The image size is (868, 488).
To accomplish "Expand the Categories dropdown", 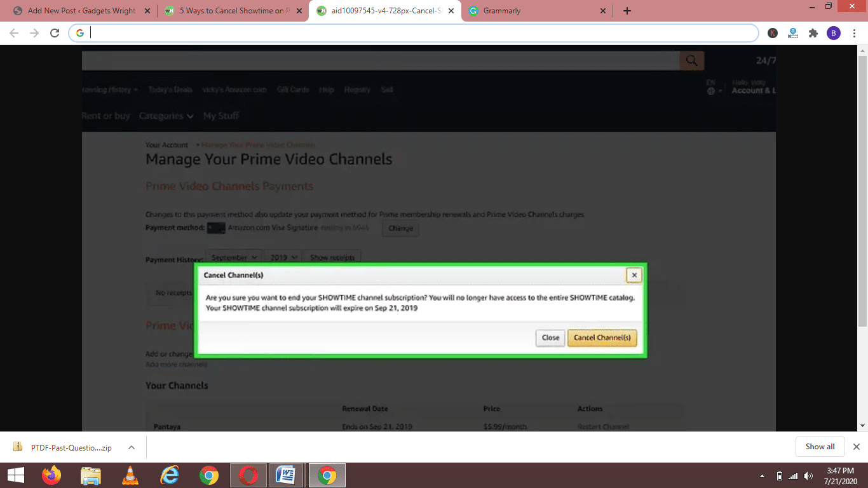I will [x=166, y=116].
